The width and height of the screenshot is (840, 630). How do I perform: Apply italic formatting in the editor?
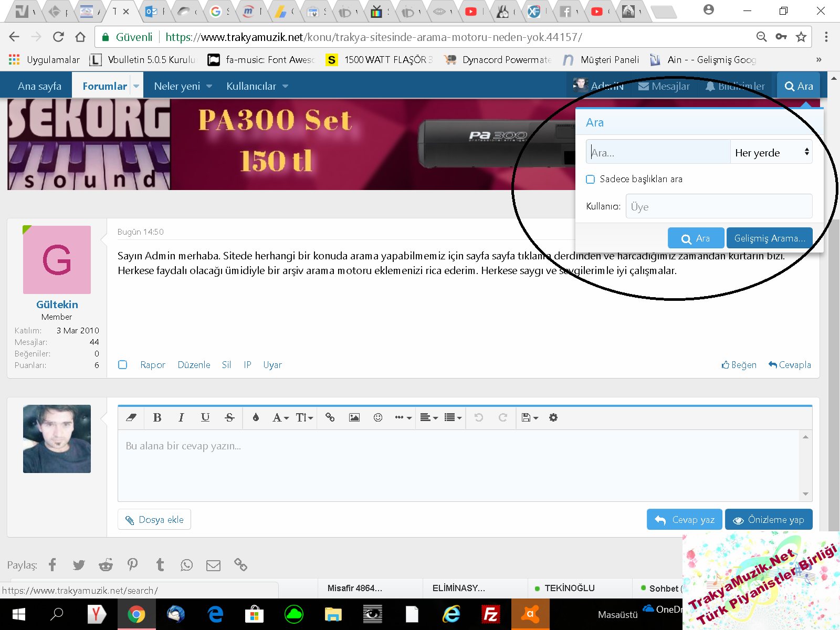(181, 417)
